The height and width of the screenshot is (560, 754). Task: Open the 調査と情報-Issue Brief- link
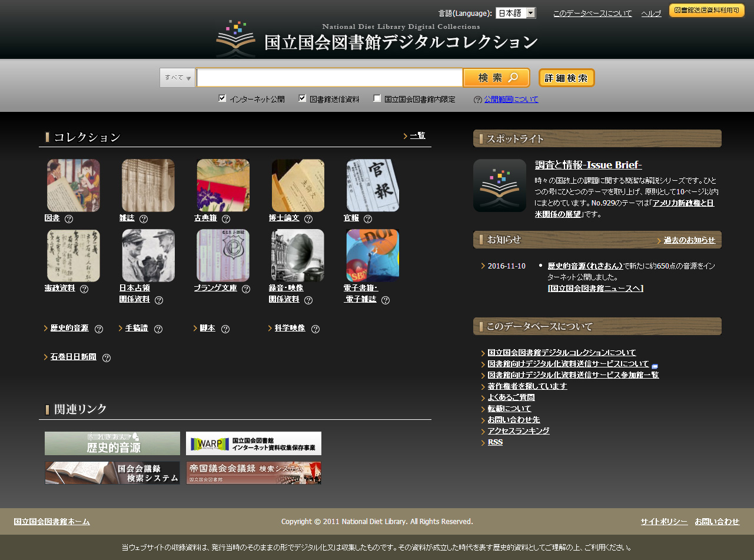pyautogui.click(x=589, y=165)
